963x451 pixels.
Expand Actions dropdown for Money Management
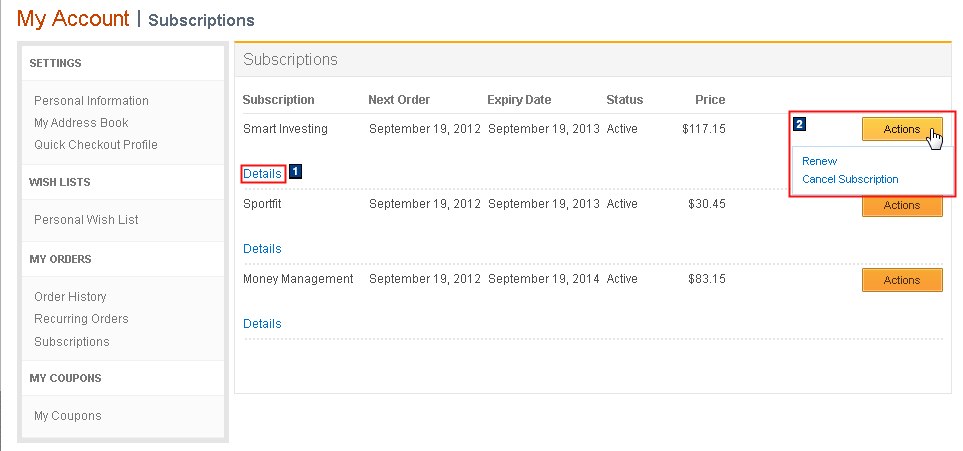(x=901, y=281)
